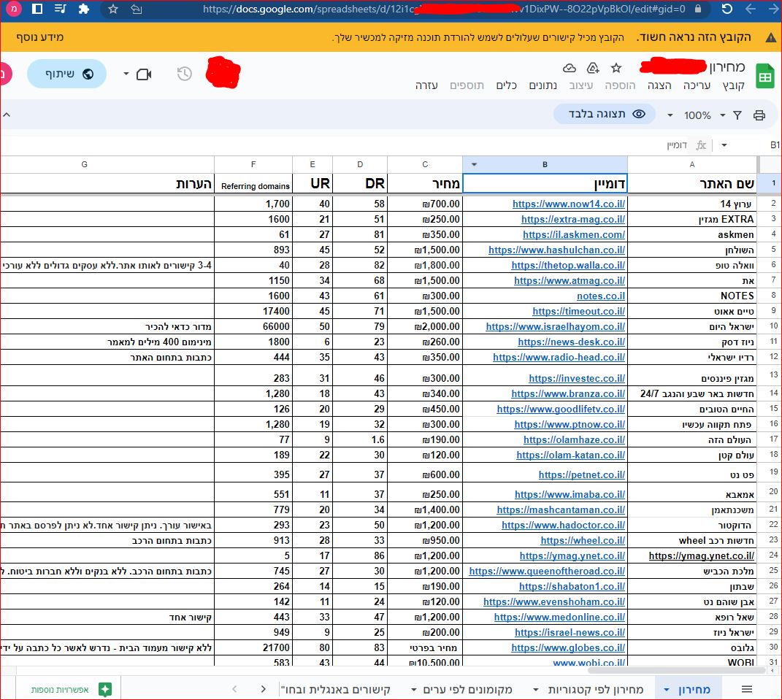The width and height of the screenshot is (782, 700).
Task: Click the move-to-Drive folder icon
Action: coord(593,68)
